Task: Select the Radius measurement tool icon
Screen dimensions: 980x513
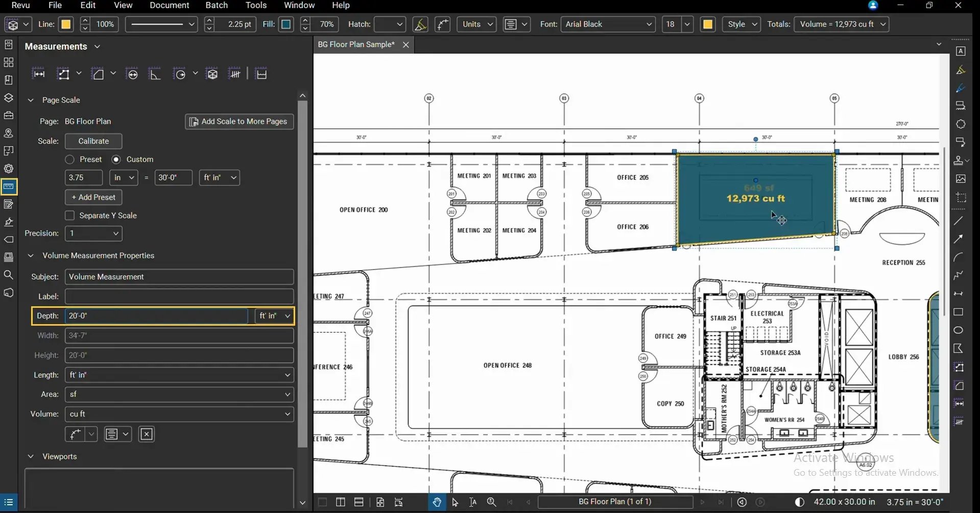Action: 180,74
